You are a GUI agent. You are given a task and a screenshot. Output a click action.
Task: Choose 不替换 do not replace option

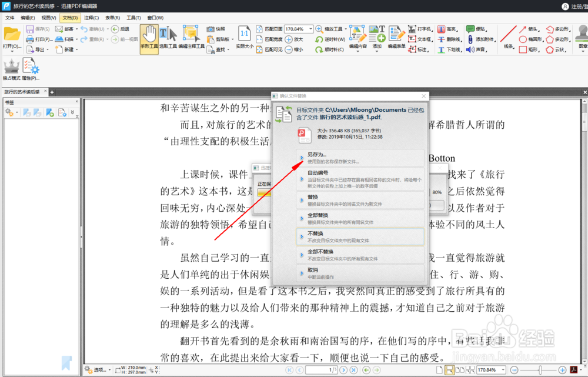pyautogui.click(x=360, y=236)
